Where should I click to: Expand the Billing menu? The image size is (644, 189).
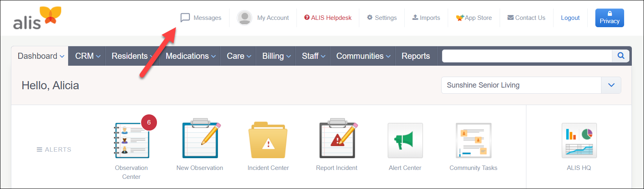point(277,56)
